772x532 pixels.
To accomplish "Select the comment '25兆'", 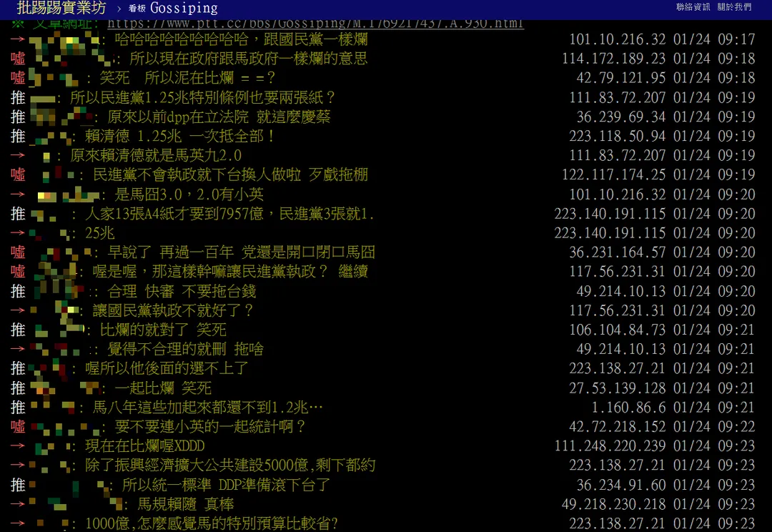I will pyautogui.click(x=100, y=233).
